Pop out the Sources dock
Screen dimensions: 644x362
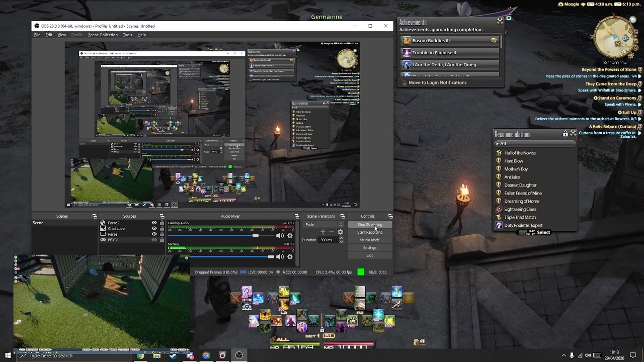(162, 216)
